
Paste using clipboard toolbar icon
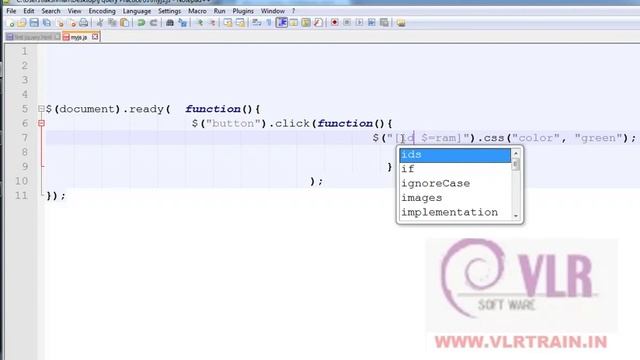coord(124,23)
